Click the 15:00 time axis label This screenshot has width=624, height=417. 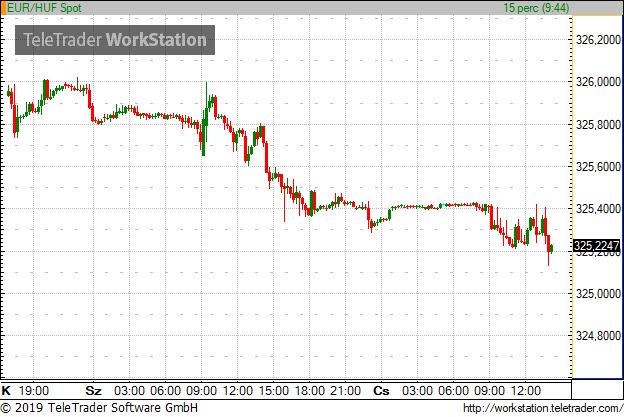click(x=274, y=391)
